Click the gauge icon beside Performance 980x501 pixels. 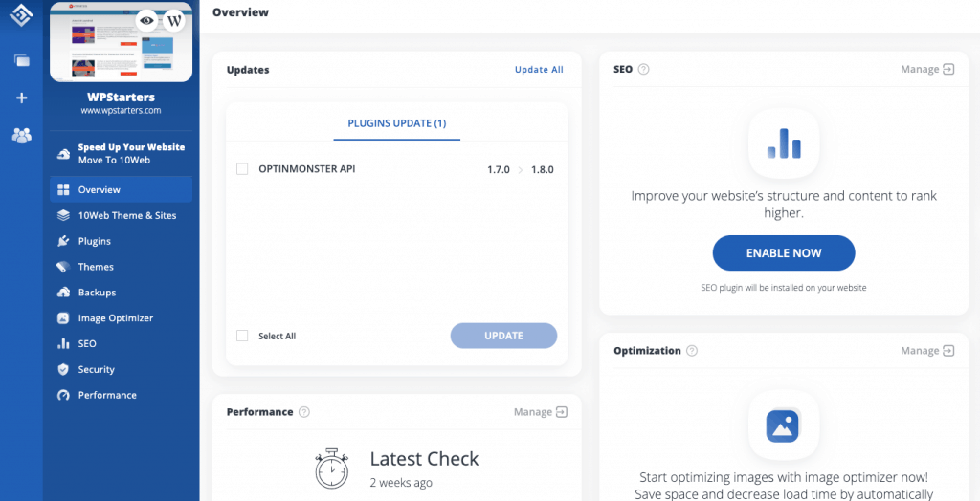coord(63,395)
